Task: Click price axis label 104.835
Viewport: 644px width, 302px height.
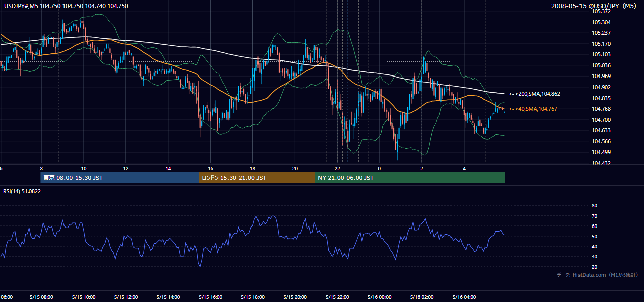Action: pyautogui.click(x=602, y=98)
